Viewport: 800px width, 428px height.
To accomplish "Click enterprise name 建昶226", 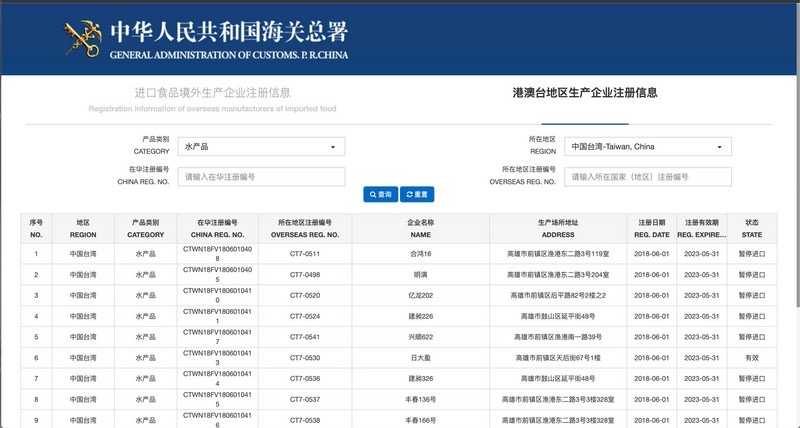I will pyautogui.click(x=420, y=316).
